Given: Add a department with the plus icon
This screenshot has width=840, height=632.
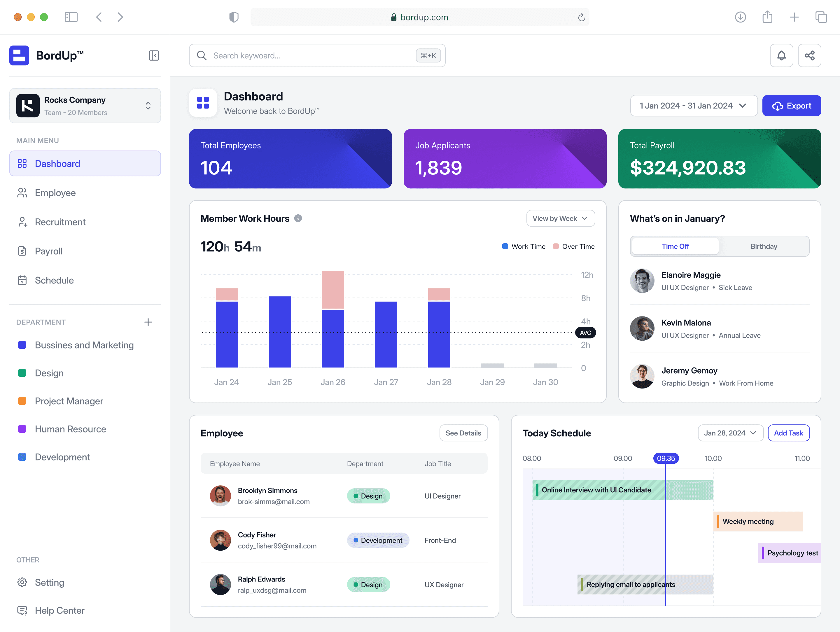Looking at the screenshot, I should click(x=148, y=322).
